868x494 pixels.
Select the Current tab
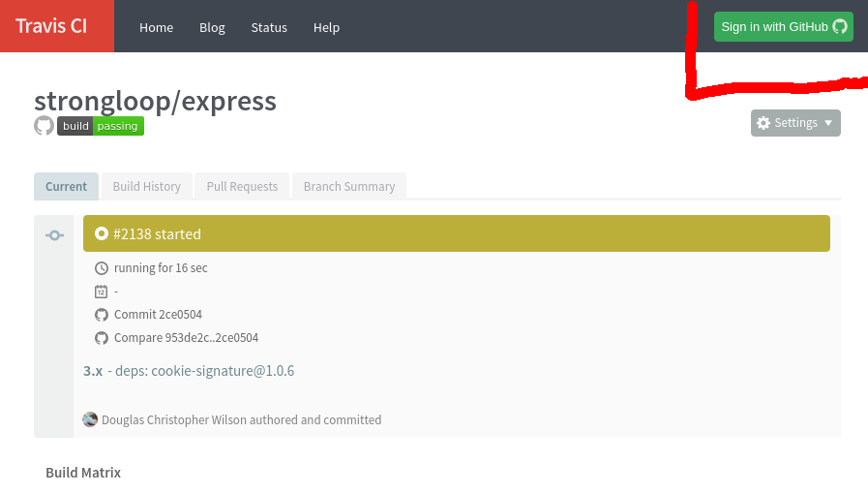[x=66, y=186]
